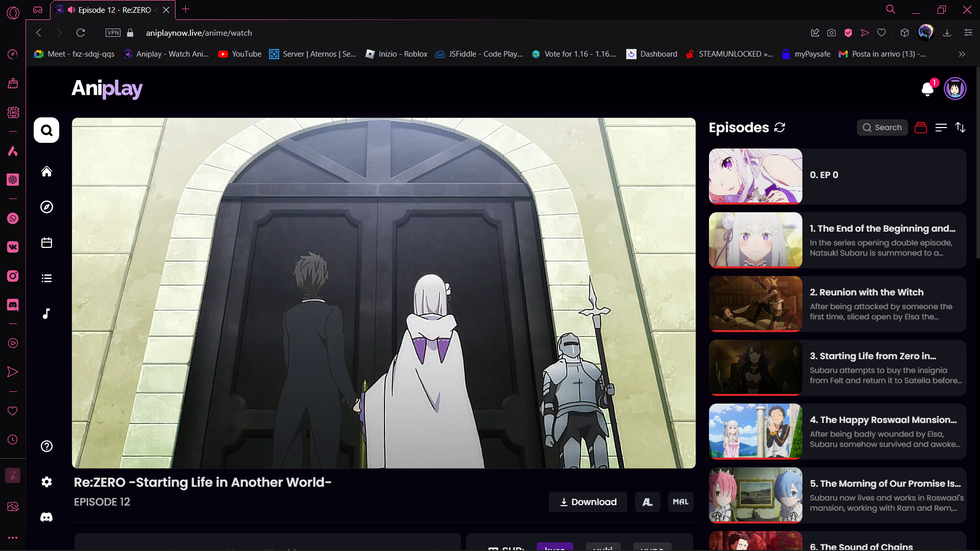
Task: Open the compass discover icon
Action: click(x=46, y=207)
